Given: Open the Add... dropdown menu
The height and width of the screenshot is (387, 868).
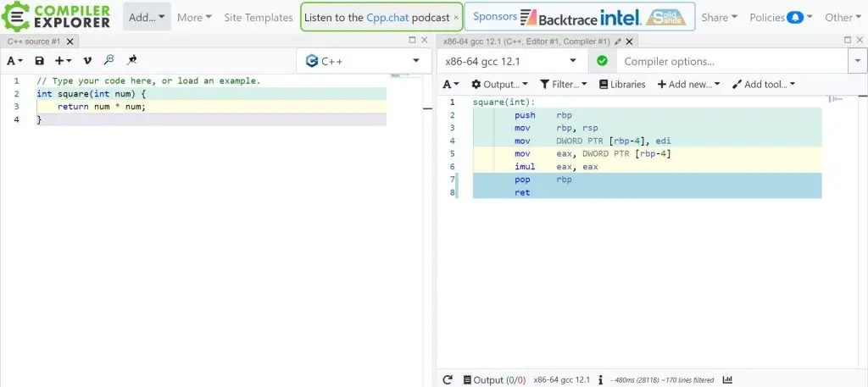Looking at the screenshot, I should click(x=147, y=17).
